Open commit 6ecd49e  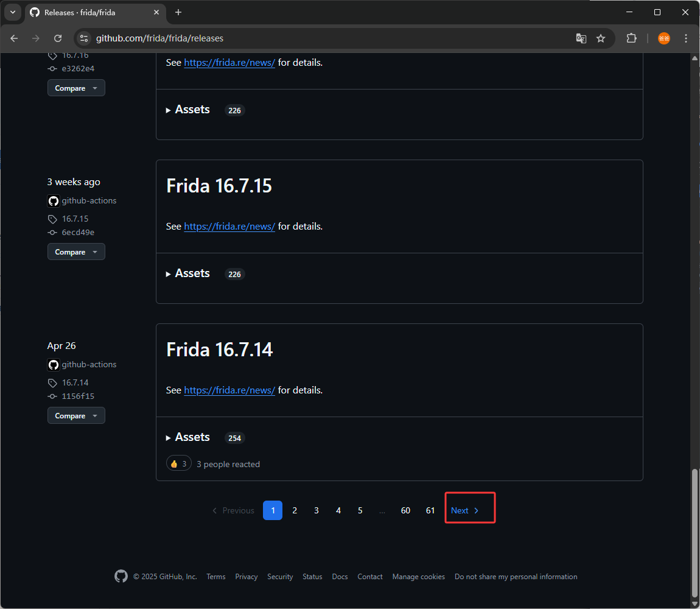click(x=78, y=233)
